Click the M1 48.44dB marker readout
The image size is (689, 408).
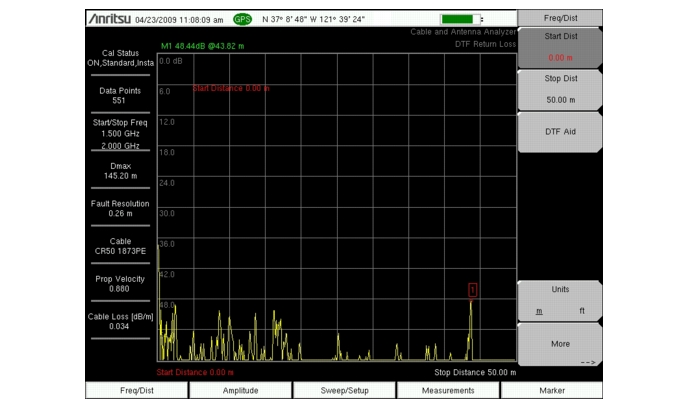tap(203, 46)
